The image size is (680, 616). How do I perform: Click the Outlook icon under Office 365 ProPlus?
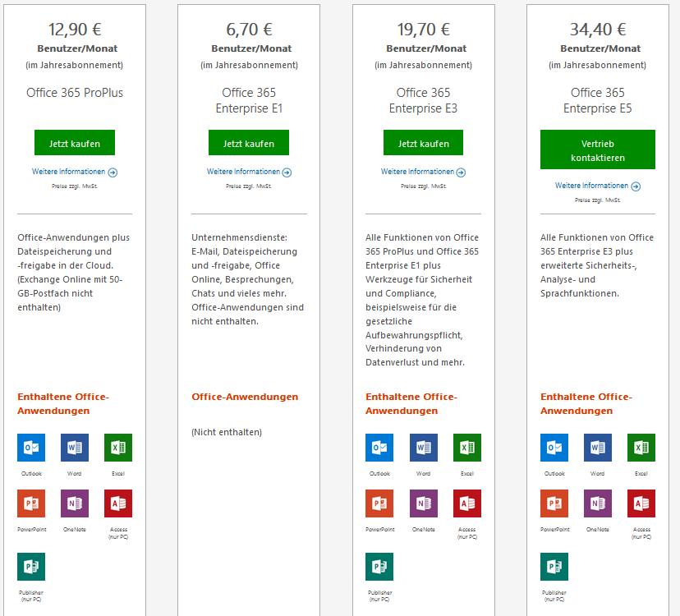(x=31, y=448)
